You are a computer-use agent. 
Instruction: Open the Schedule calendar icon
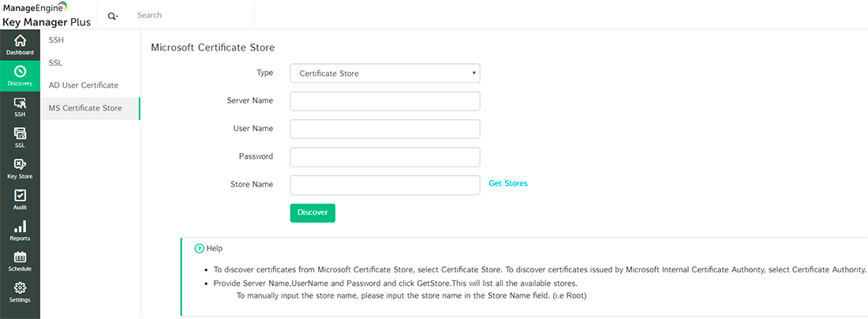[20, 257]
